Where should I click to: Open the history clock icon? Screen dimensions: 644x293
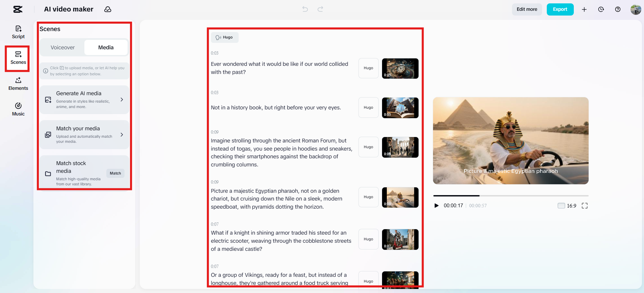[601, 9]
